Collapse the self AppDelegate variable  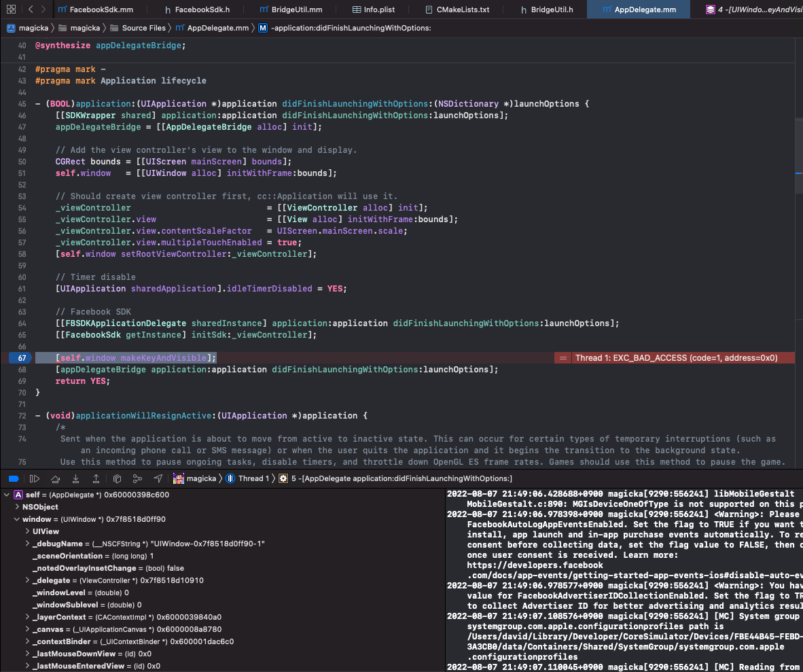(x=7, y=495)
